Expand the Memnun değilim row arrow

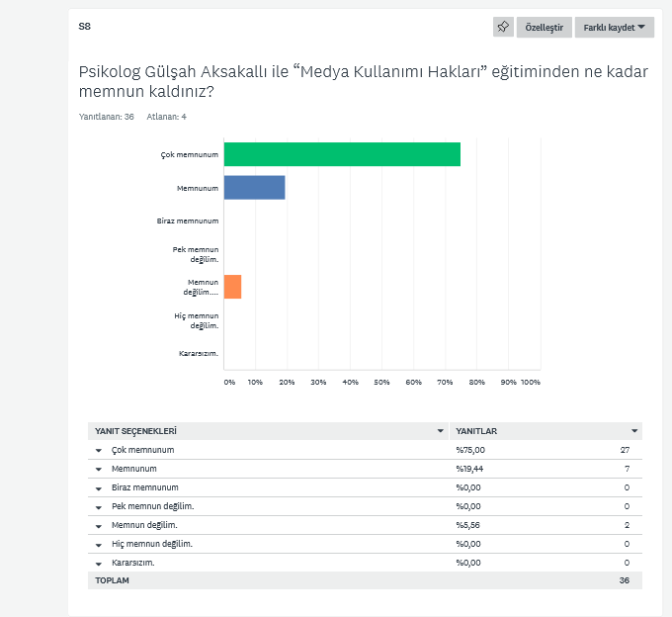tap(99, 525)
